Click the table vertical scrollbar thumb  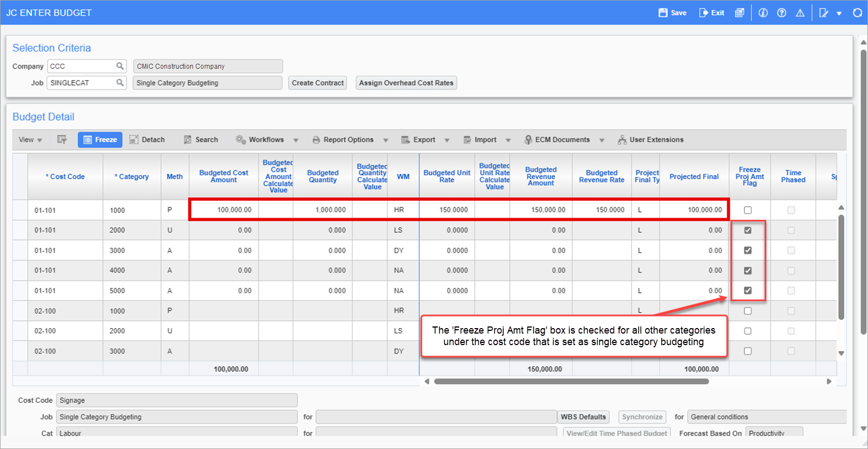(x=841, y=267)
